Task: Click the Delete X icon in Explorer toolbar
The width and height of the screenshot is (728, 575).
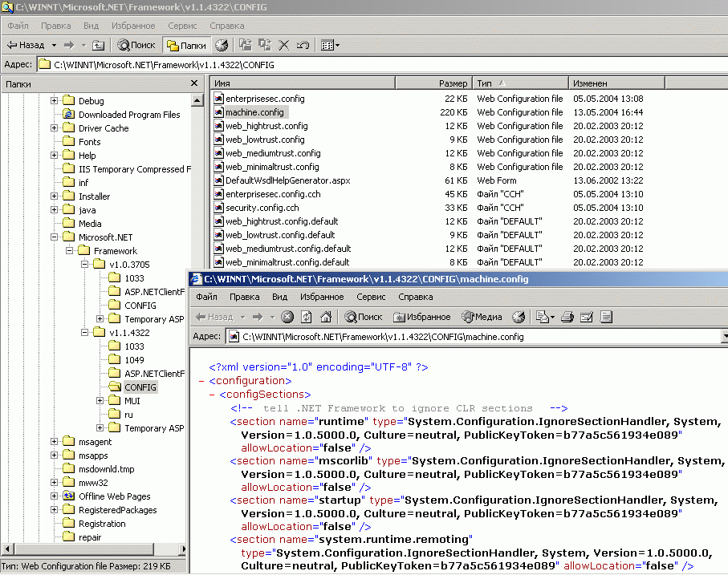Action: point(283,46)
